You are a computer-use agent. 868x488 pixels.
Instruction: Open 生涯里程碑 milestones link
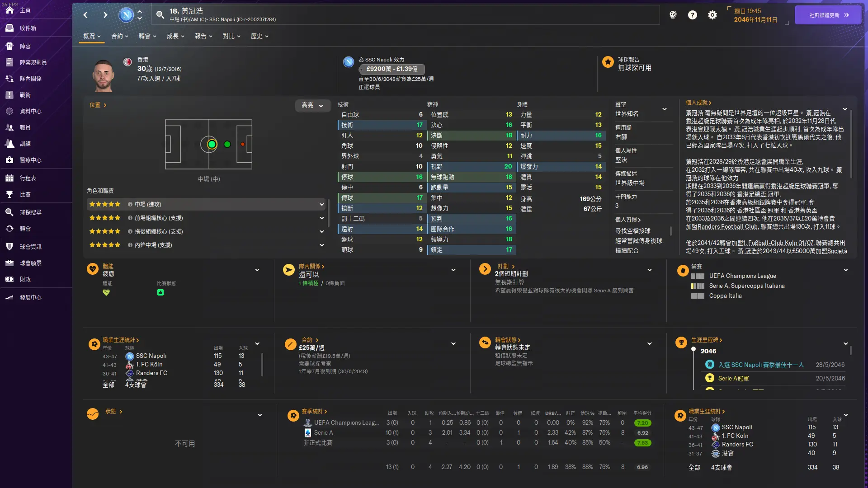click(x=707, y=340)
